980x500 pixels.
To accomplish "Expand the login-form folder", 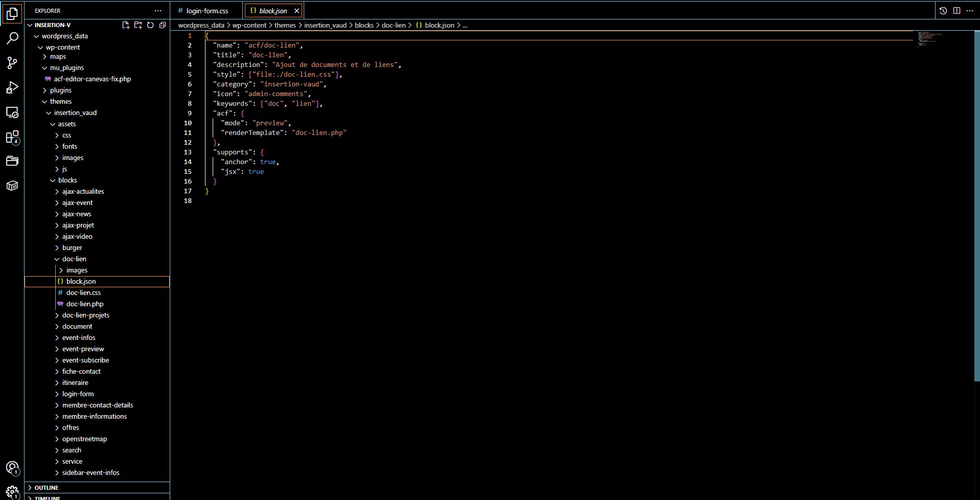I will pos(78,394).
